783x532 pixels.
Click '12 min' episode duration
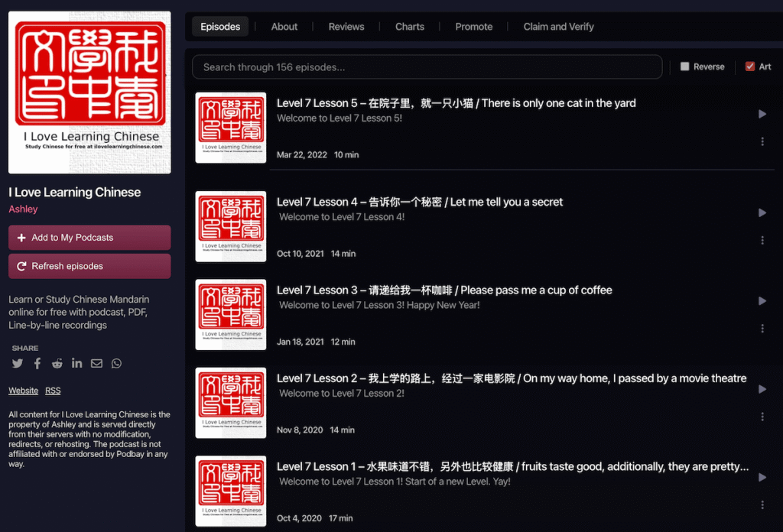343,342
